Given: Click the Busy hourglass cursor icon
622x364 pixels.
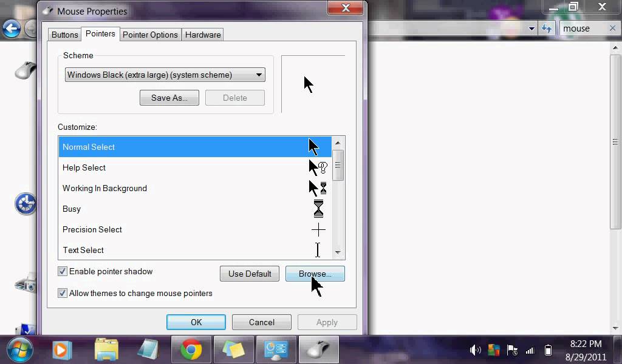Looking at the screenshot, I should tap(318, 209).
